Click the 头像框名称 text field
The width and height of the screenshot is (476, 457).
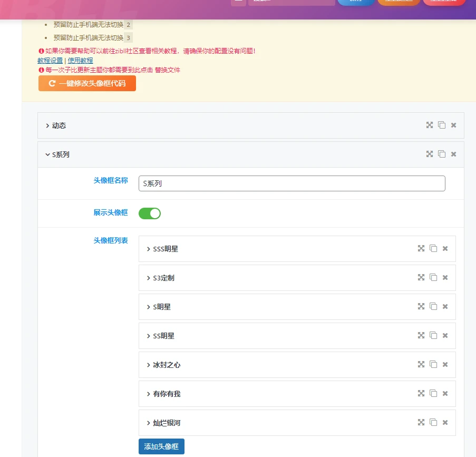coord(292,183)
